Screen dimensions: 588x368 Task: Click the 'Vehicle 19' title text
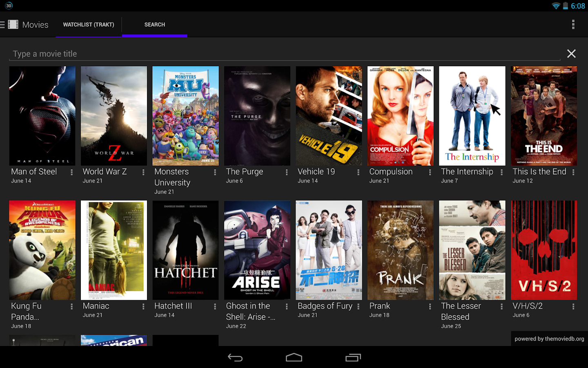tap(316, 172)
